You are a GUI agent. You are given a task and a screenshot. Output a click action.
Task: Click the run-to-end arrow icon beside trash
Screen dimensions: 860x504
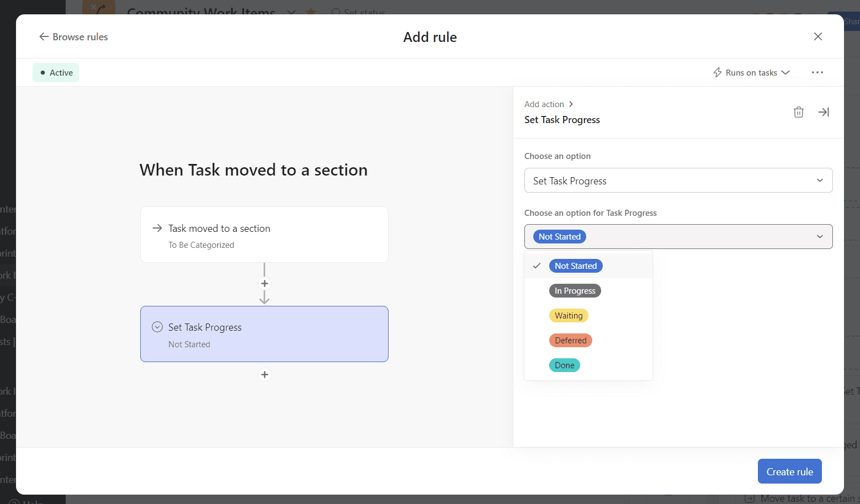[823, 112]
